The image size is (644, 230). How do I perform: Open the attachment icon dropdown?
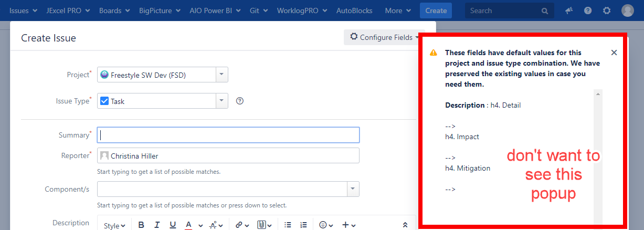[264, 225]
